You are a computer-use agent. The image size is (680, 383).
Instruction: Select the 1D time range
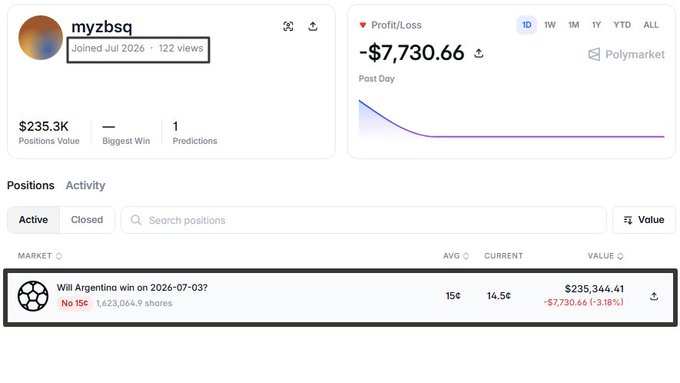pyautogui.click(x=526, y=25)
